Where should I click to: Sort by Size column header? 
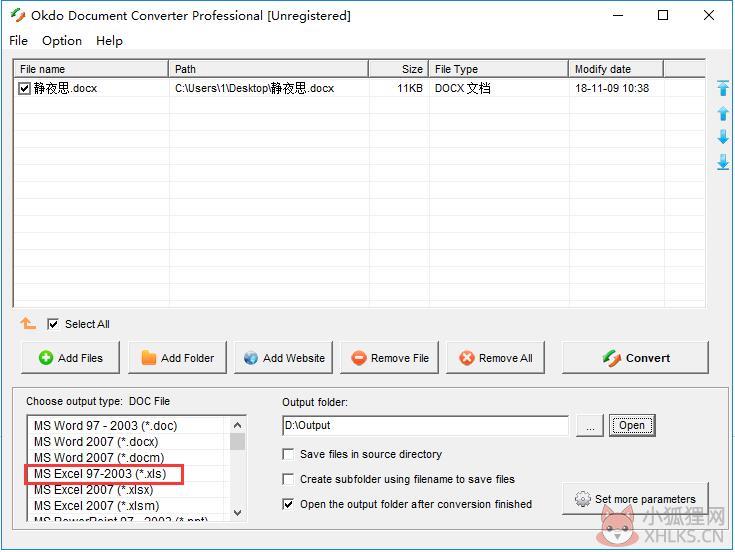398,69
